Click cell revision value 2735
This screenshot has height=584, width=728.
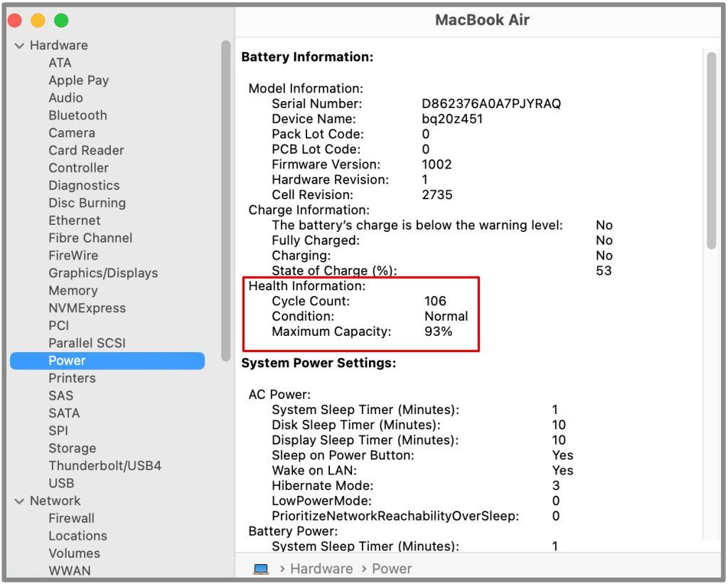[x=437, y=195]
